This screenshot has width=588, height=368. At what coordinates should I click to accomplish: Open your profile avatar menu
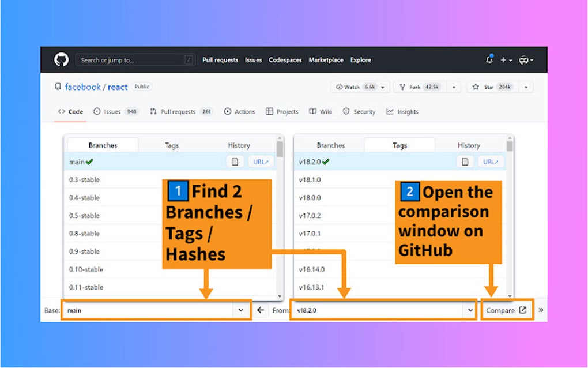click(525, 59)
